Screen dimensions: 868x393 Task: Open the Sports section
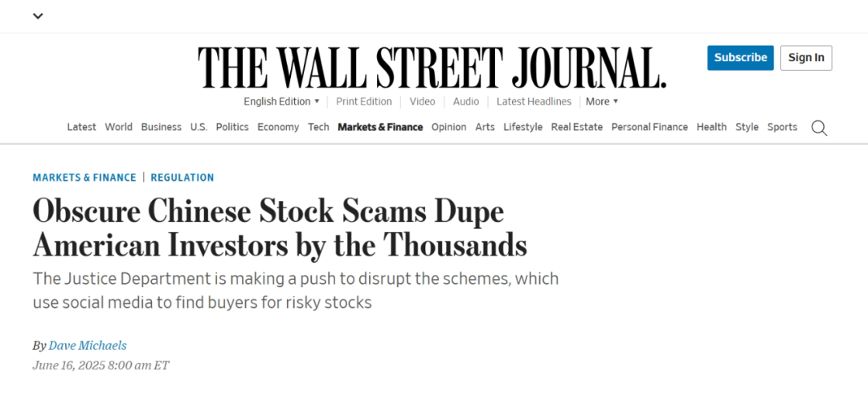pos(782,127)
